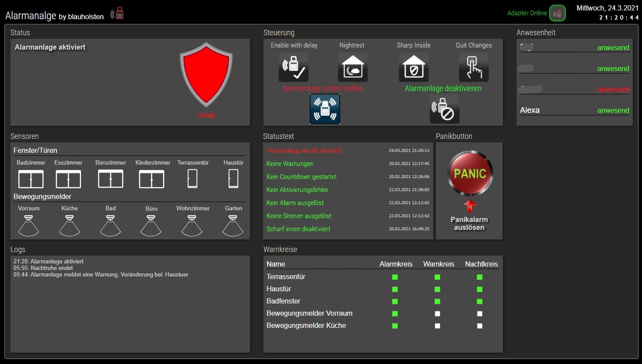Select the Haustür door sensor icon
This screenshot has height=364, width=642.
(233, 179)
